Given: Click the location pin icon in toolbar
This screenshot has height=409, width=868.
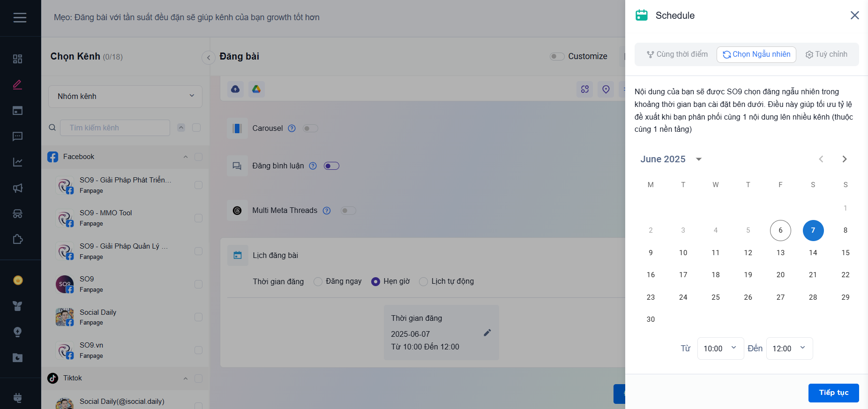Looking at the screenshot, I should (x=606, y=89).
